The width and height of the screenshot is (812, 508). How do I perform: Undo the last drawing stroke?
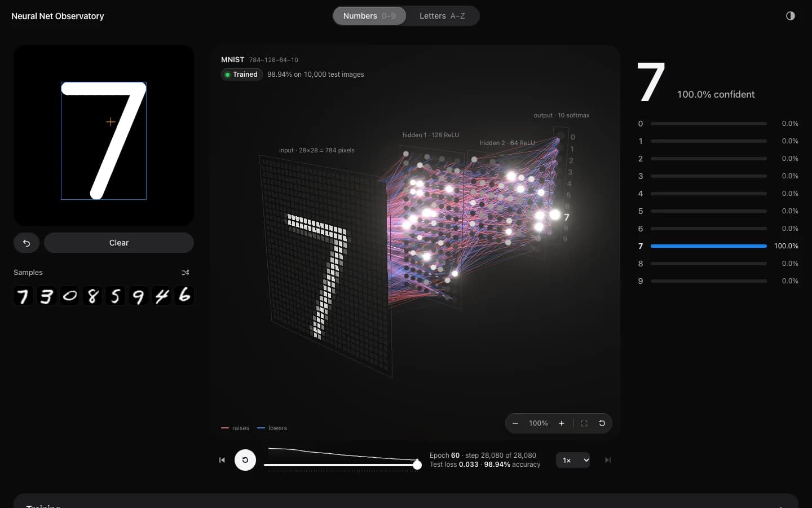27,243
